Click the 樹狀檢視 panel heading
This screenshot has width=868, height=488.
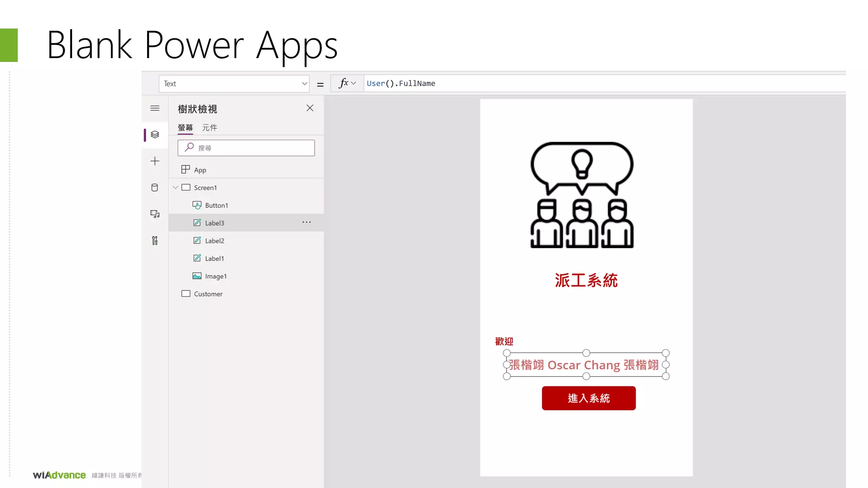coord(197,109)
